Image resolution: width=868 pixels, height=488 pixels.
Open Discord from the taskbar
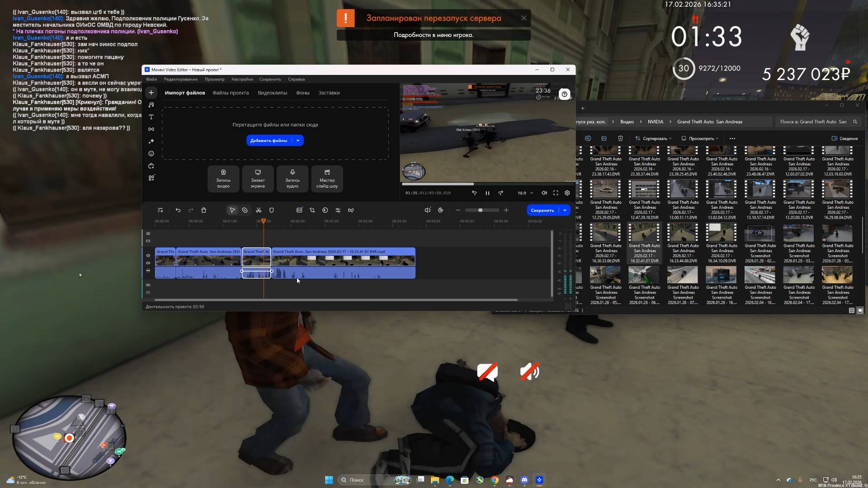pyautogui.click(x=524, y=480)
